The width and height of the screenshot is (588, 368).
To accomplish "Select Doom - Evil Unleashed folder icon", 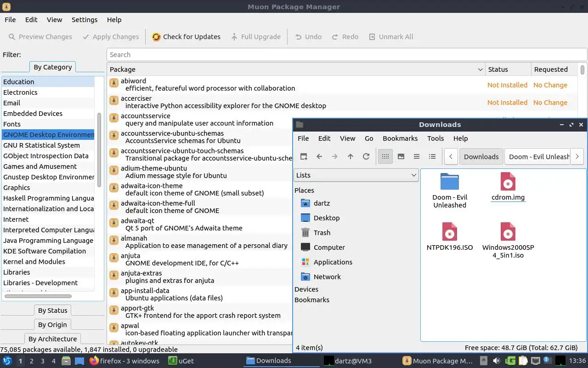I will point(450,181).
